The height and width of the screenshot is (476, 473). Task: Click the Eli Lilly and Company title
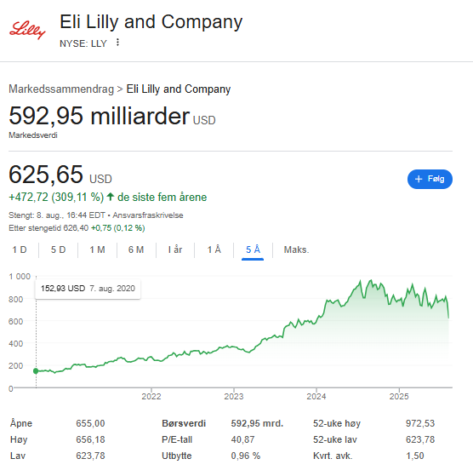point(151,22)
